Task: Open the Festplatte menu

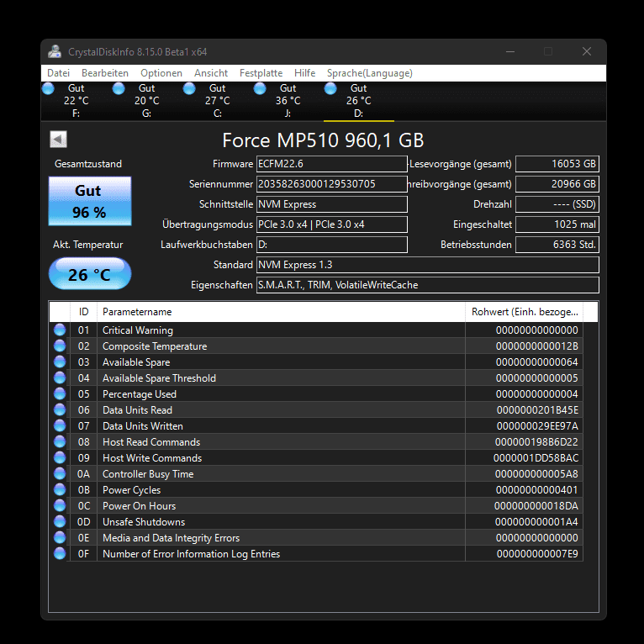Action: point(261,73)
